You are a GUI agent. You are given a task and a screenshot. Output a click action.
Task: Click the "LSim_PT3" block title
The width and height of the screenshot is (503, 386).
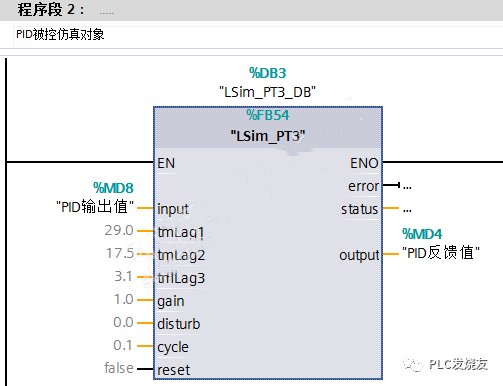(268, 136)
